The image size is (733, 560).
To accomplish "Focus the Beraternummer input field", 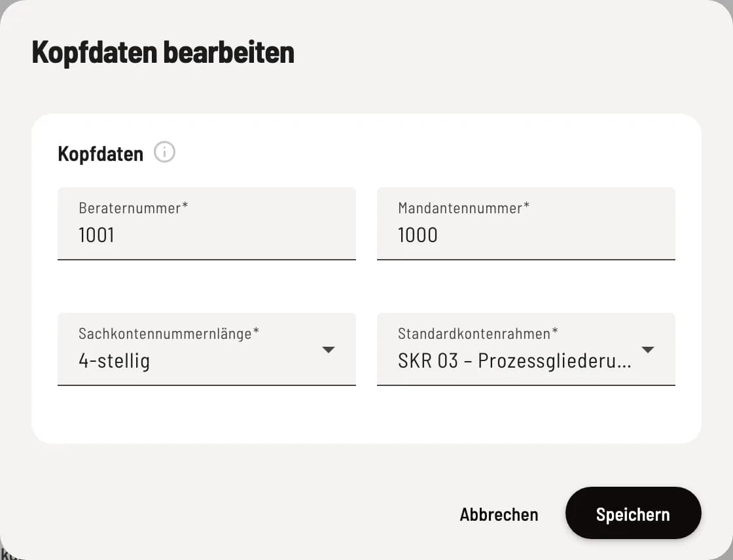I will tap(207, 224).
